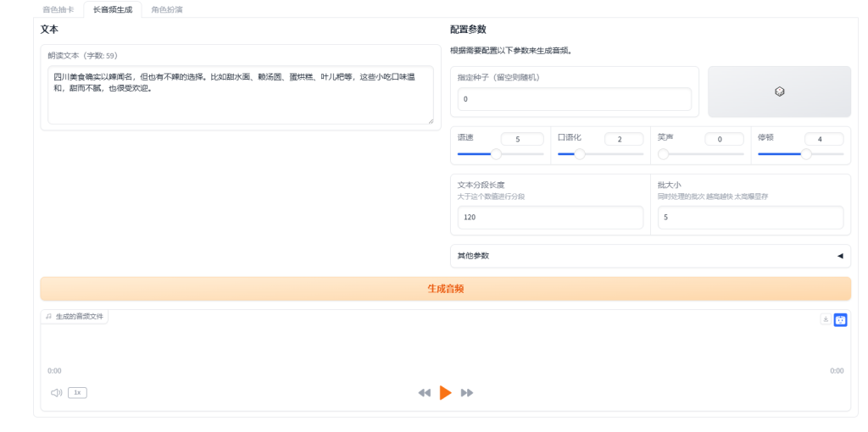Click the 口语化 number box showing 2
868x432 pixels.
point(624,140)
